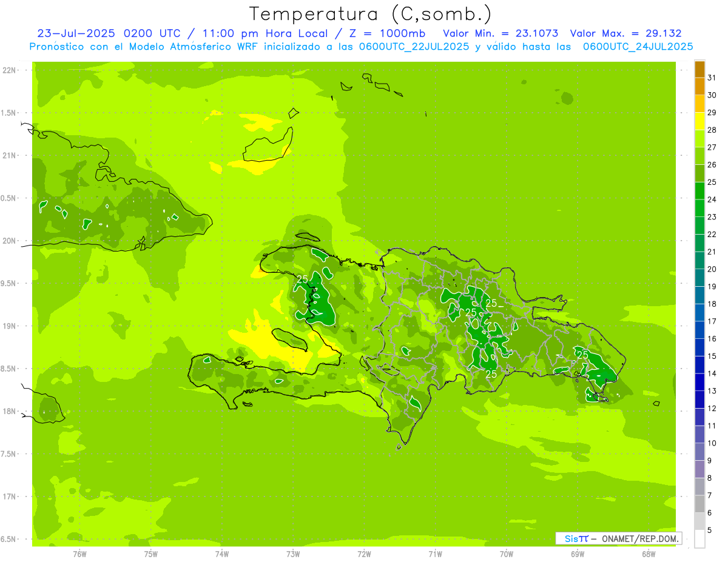
Task: Click the '74W' longitude label
Action: click(222, 554)
